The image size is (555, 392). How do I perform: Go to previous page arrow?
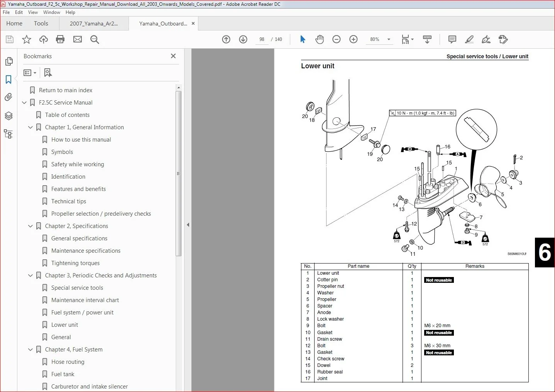tap(226, 39)
